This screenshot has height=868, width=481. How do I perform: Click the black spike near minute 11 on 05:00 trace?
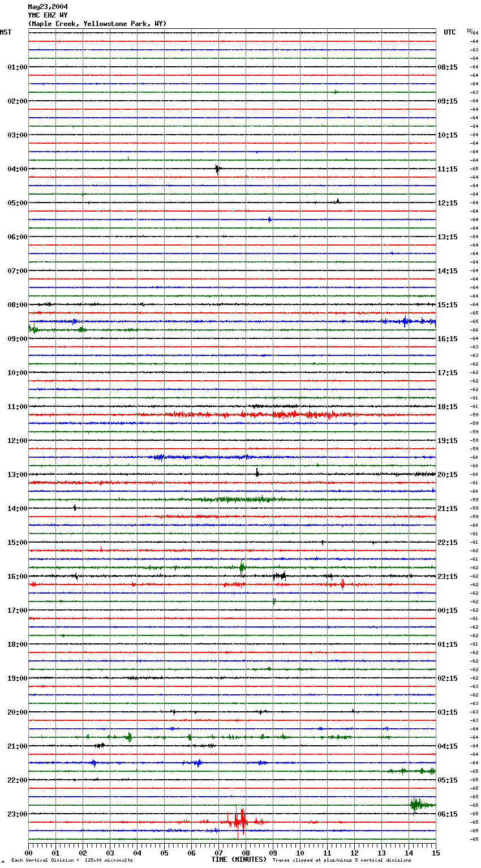(338, 201)
